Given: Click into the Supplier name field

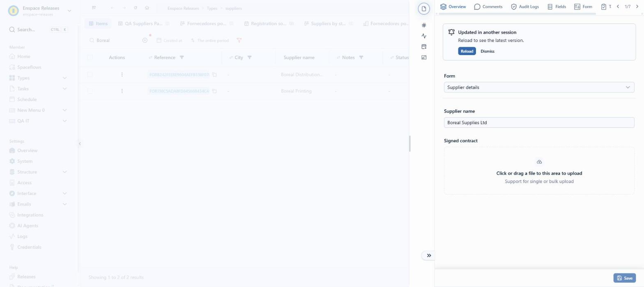Looking at the screenshot, I should click(539, 123).
